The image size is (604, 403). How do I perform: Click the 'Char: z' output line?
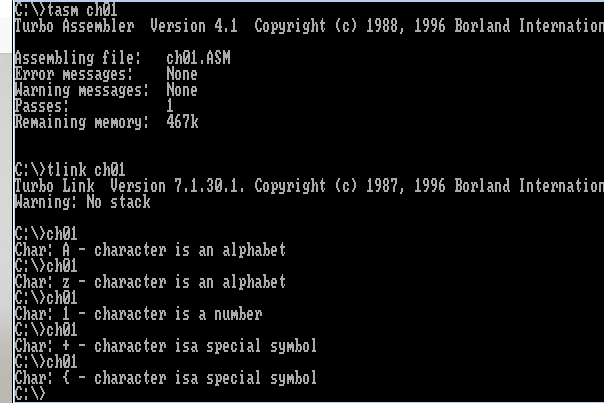150,282
